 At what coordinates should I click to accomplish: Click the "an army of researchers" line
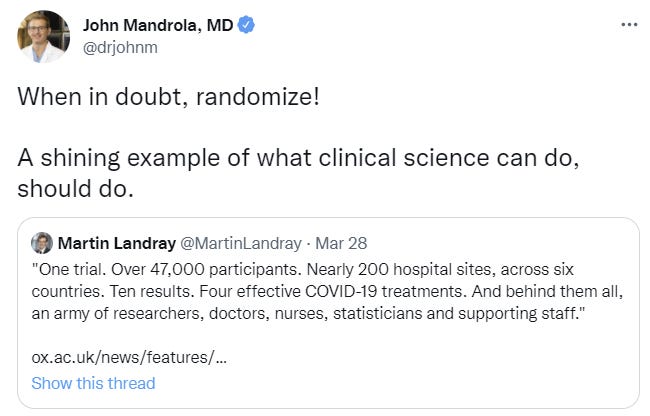click(x=308, y=314)
